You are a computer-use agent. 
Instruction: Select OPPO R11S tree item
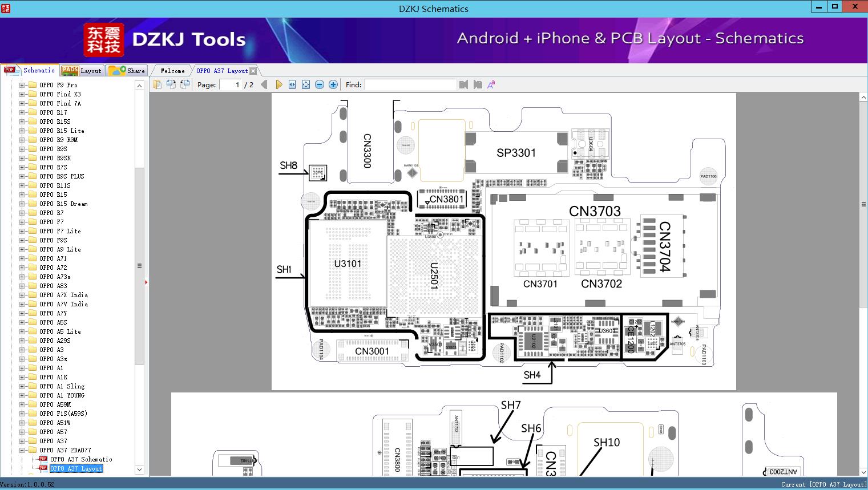55,185
